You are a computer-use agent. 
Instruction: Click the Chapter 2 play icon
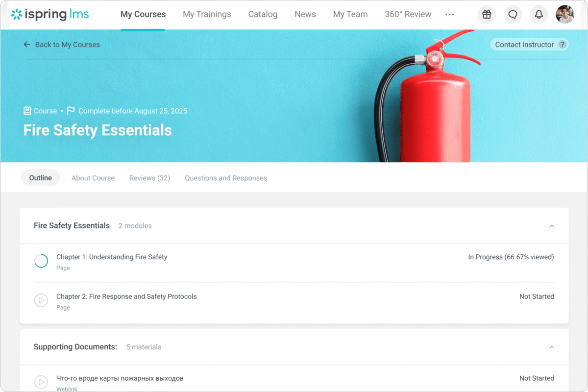coord(41,300)
